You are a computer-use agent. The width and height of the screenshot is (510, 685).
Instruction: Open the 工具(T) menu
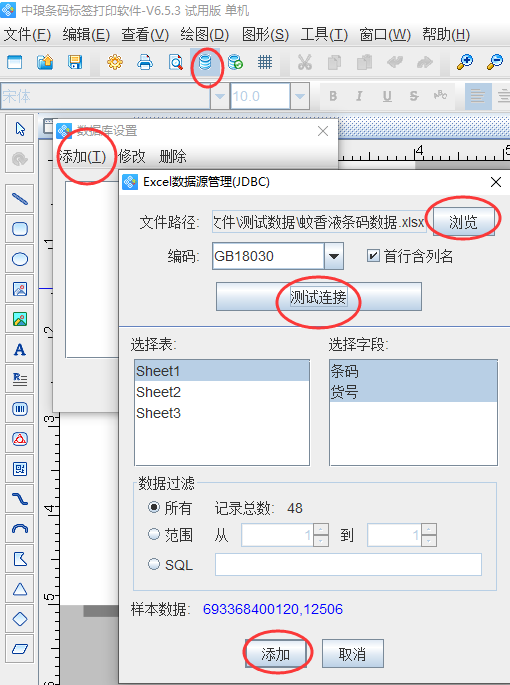coord(324,34)
